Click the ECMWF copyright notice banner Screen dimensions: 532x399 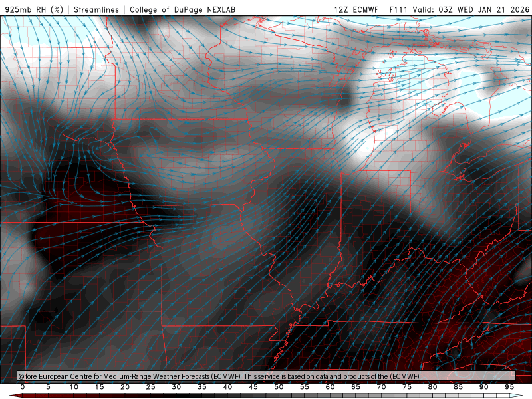[x=267, y=376]
